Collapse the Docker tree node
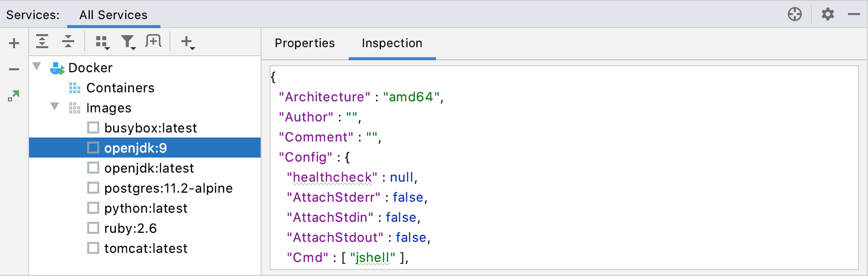Screen dimensions: 868x276 tap(37, 66)
